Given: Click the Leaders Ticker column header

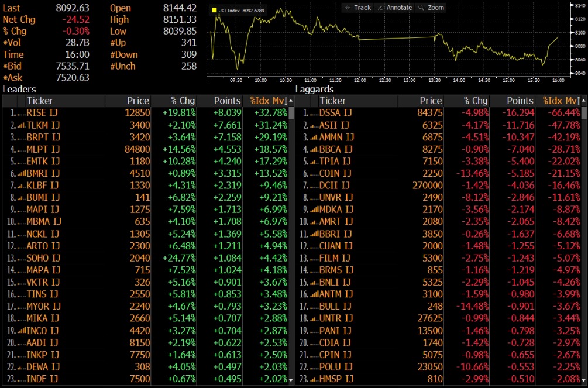Looking at the screenshot, I should click(x=40, y=101).
